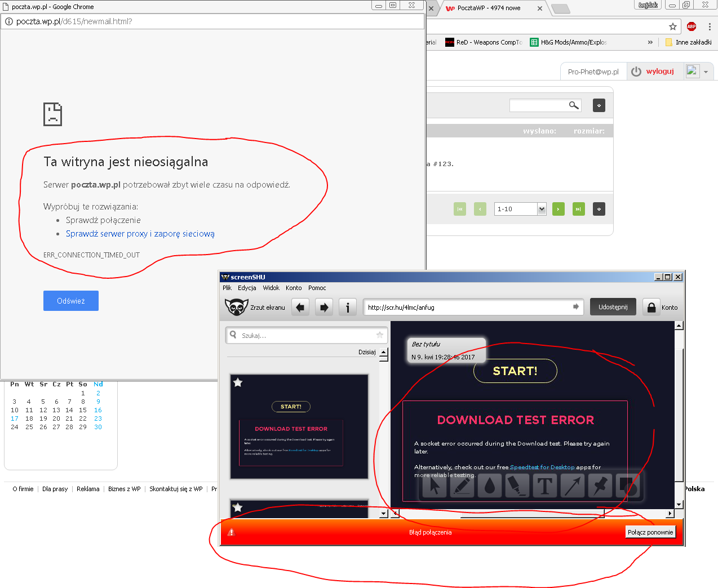Click the Udostępnij button

613,307
